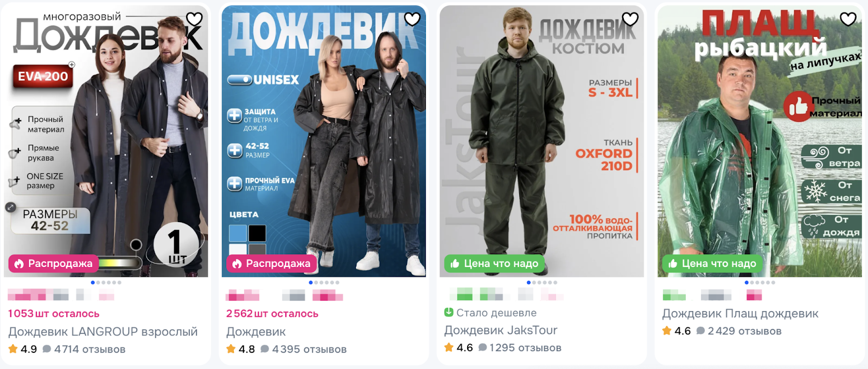
Task: Open 'Дождевик JaksTour' product title link
Action: (501, 330)
